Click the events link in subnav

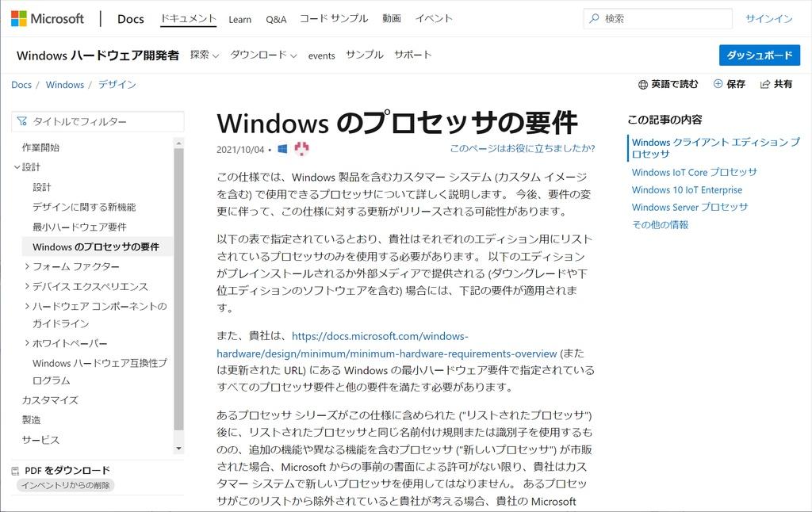(322, 56)
